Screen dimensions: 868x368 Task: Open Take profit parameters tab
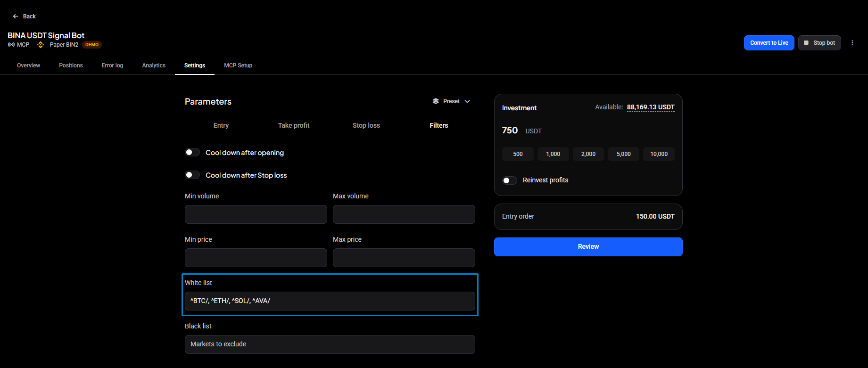tap(294, 125)
